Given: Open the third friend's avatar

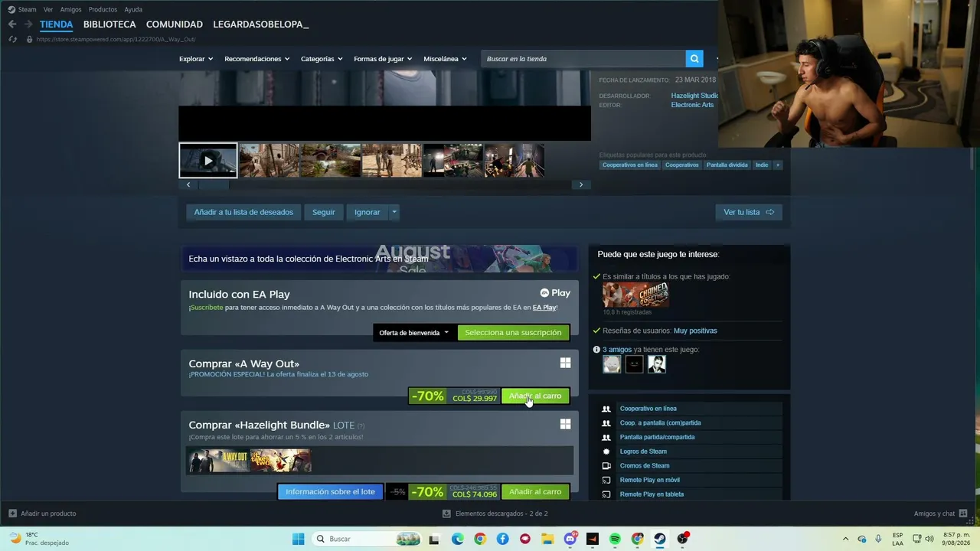Looking at the screenshot, I should pyautogui.click(x=656, y=364).
